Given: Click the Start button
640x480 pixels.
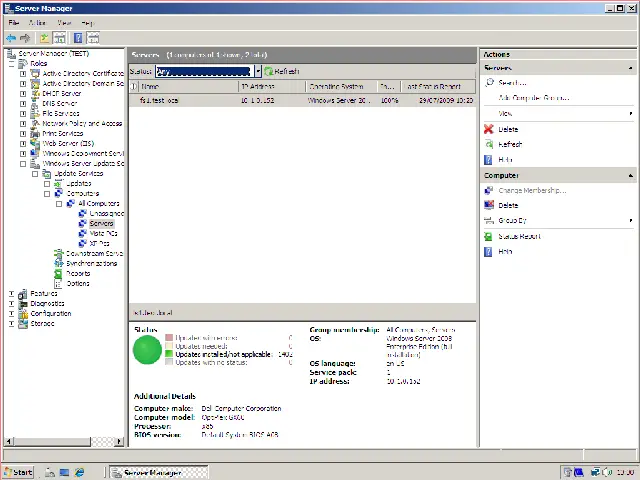Looking at the screenshot, I should (x=18, y=473).
